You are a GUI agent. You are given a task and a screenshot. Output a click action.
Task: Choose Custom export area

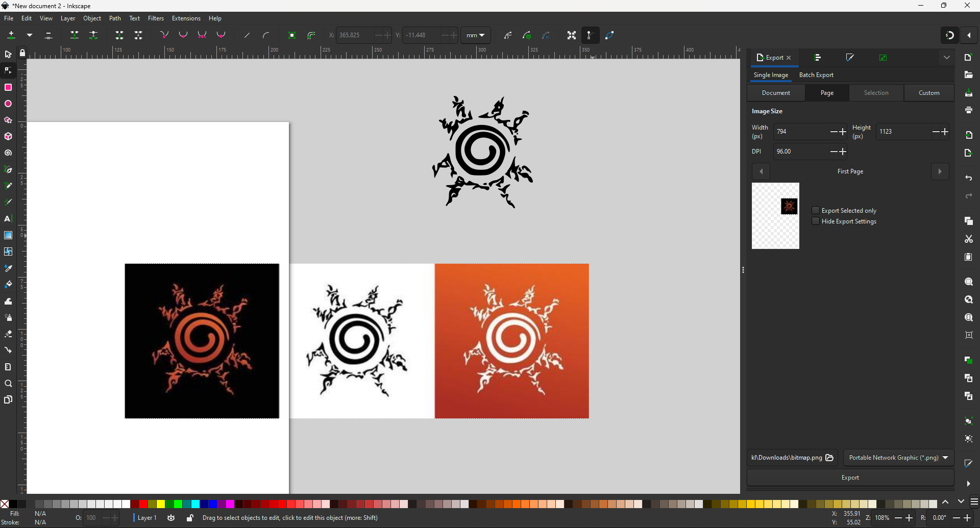pyautogui.click(x=929, y=93)
